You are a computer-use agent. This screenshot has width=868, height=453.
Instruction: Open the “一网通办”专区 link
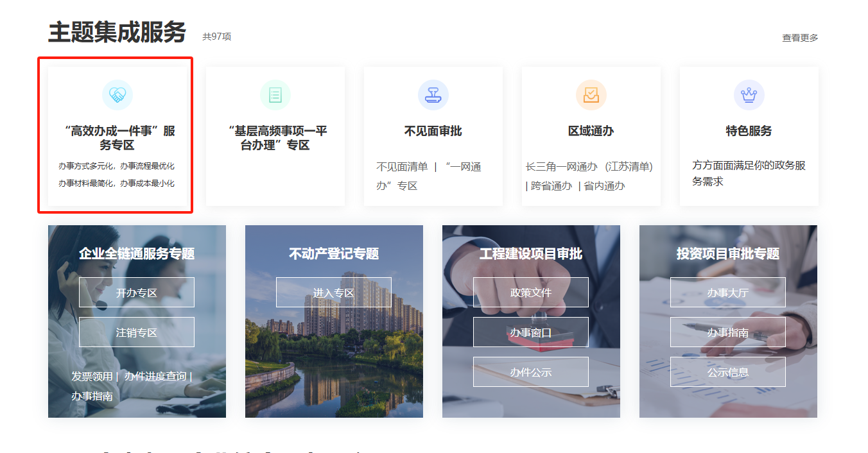pyautogui.click(x=429, y=176)
